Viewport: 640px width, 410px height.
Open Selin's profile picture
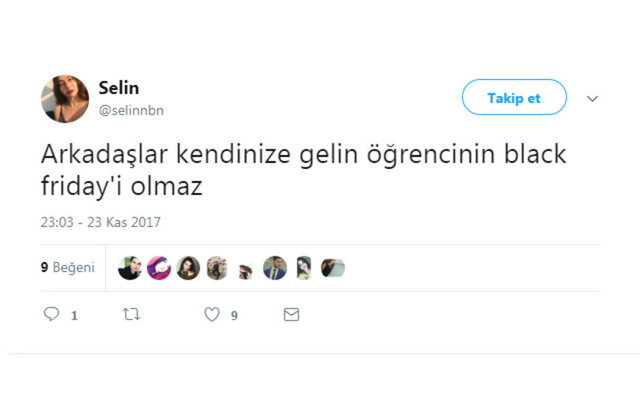[65, 98]
